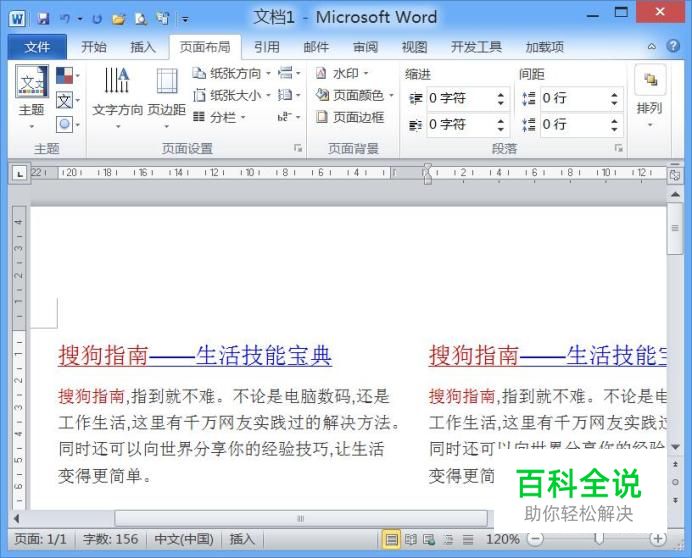Click the spacing before value field
The image size is (692, 558).
click(574, 98)
